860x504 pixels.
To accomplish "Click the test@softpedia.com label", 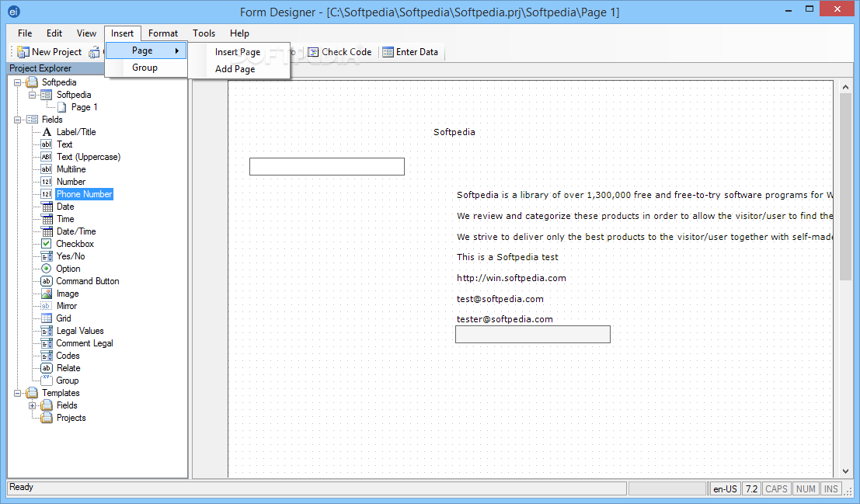I will click(500, 299).
